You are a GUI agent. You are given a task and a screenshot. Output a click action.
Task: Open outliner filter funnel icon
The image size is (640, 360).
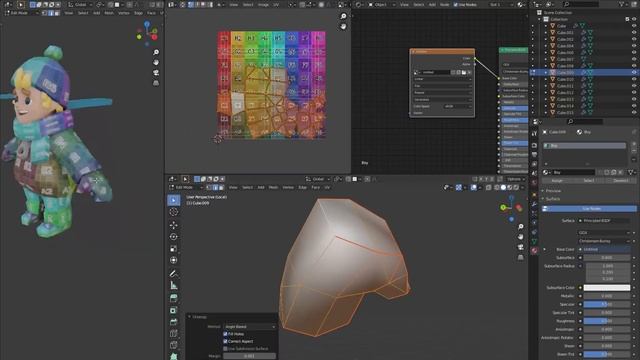(x=622, y=4)
